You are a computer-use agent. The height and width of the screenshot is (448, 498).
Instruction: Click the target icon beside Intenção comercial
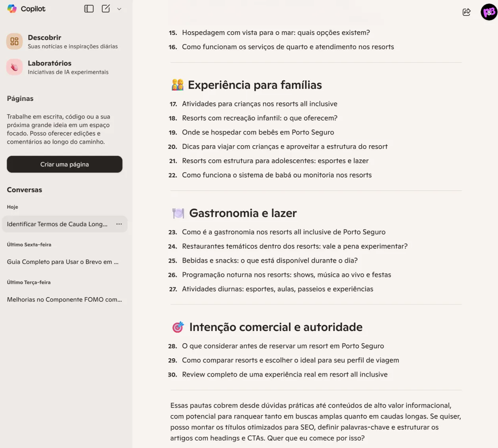pos(178,327)
